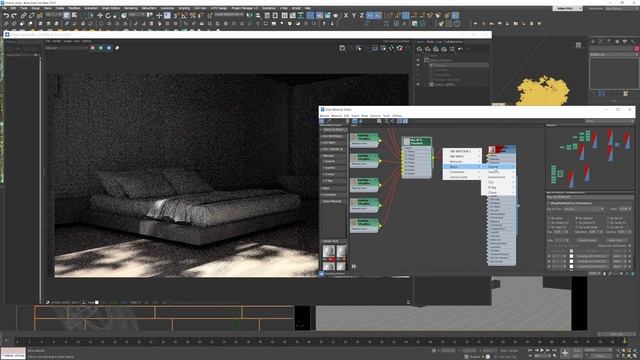Viewport: 640px width, 360px height.
Task: Toggle blue channel button in frame buffer
Action: 109,48
